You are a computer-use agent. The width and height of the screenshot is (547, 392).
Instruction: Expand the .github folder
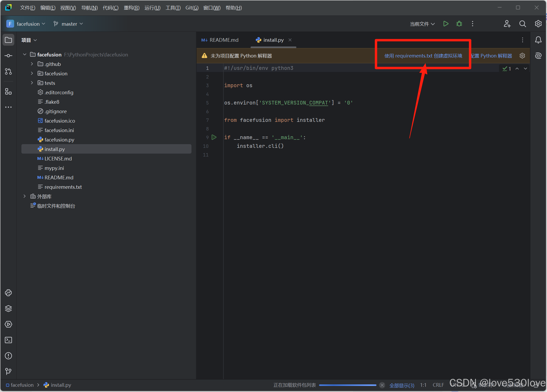(32, 64)
